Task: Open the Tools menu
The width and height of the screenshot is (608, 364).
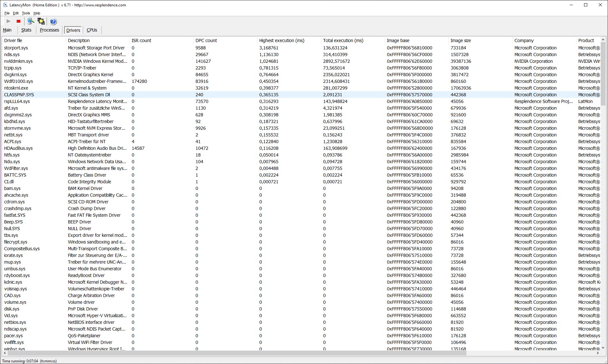Action: pyautogui.click(x=26, y=13)
